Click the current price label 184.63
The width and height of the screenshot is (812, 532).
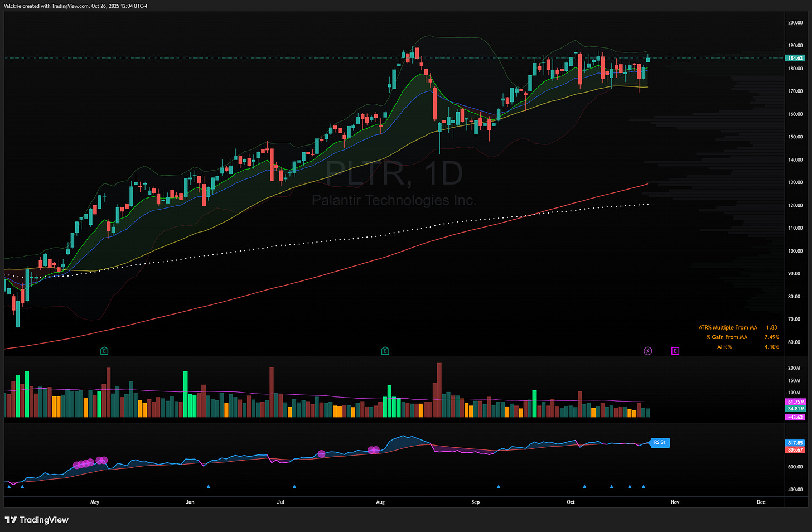(795, 58)
